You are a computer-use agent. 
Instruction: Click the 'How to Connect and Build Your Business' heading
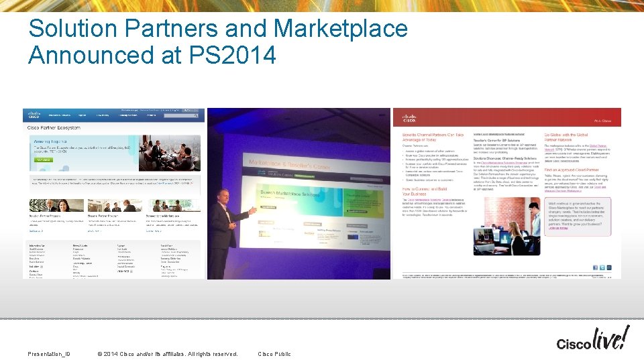[424, 191]
